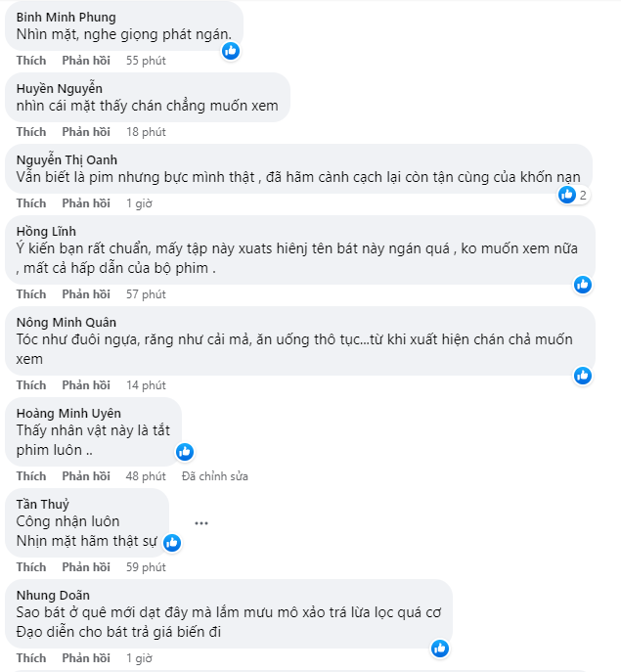Viewport: 621px width, 672px height.
Task: Toggle Thích under Hồng Lĩnh's comment
Action: pos(31,294)
